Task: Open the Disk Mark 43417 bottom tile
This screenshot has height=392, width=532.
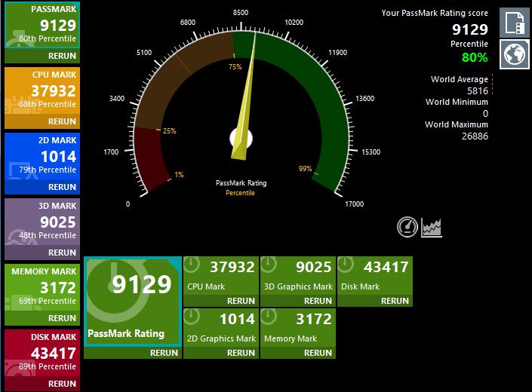Action: click(375, 276)
